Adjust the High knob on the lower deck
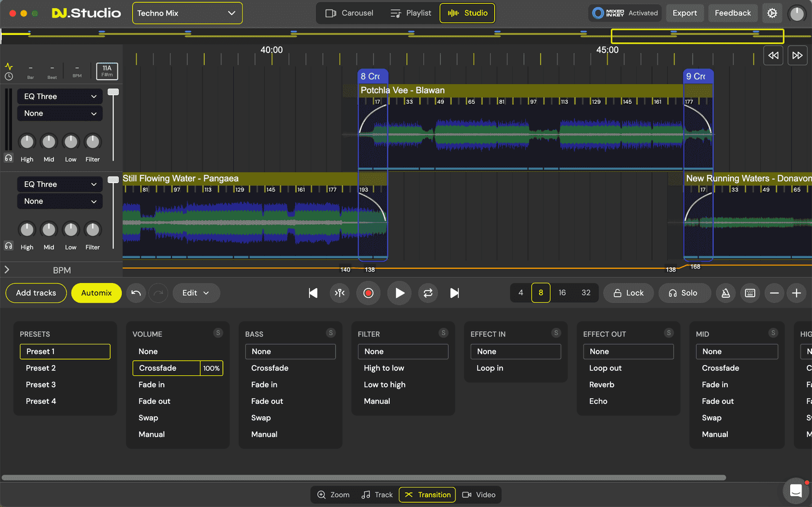812x507 pixels. tap(27, 230)
